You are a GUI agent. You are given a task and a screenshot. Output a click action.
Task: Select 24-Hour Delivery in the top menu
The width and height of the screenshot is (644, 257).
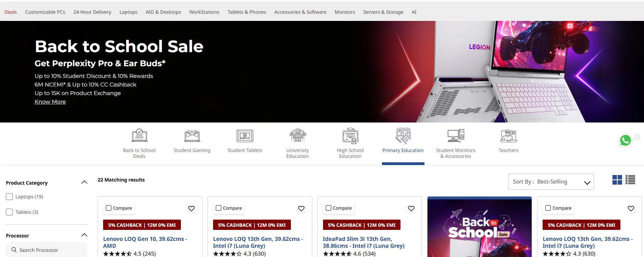point(92,12)
